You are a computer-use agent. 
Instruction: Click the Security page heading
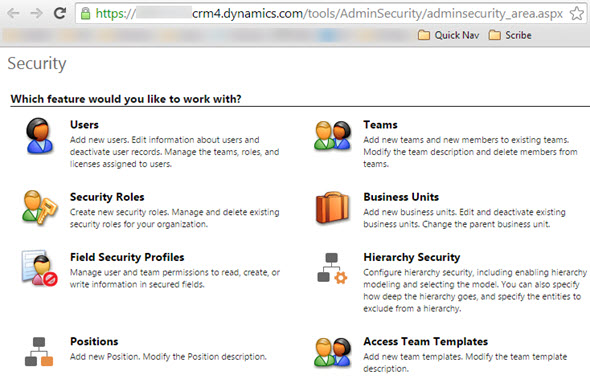click(37, 63)
